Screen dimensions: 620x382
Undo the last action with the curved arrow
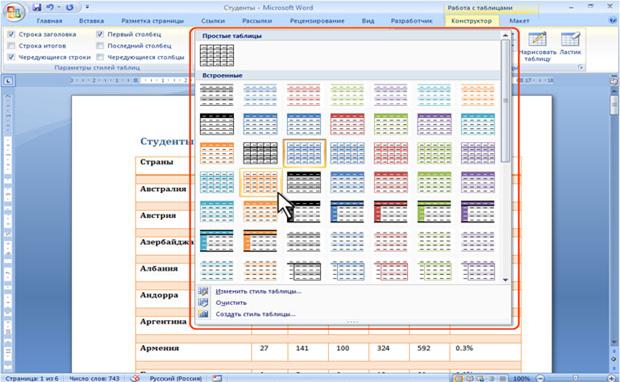point(50,7)
